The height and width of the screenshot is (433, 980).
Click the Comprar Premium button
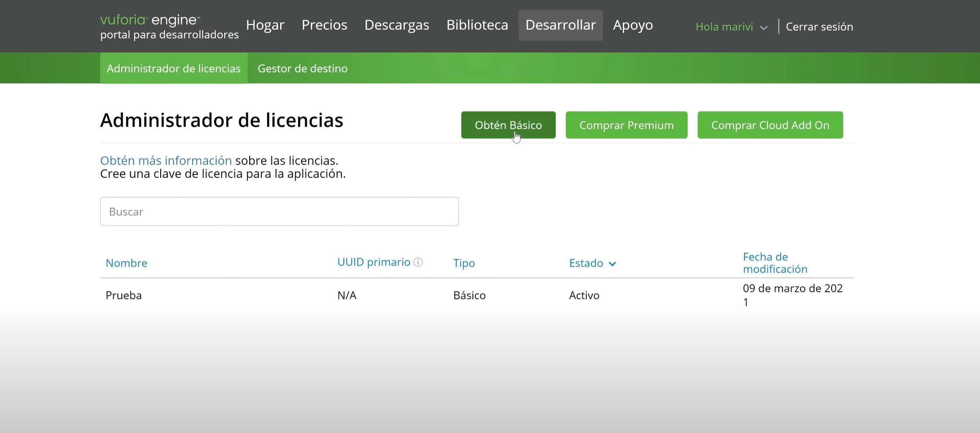626,125
